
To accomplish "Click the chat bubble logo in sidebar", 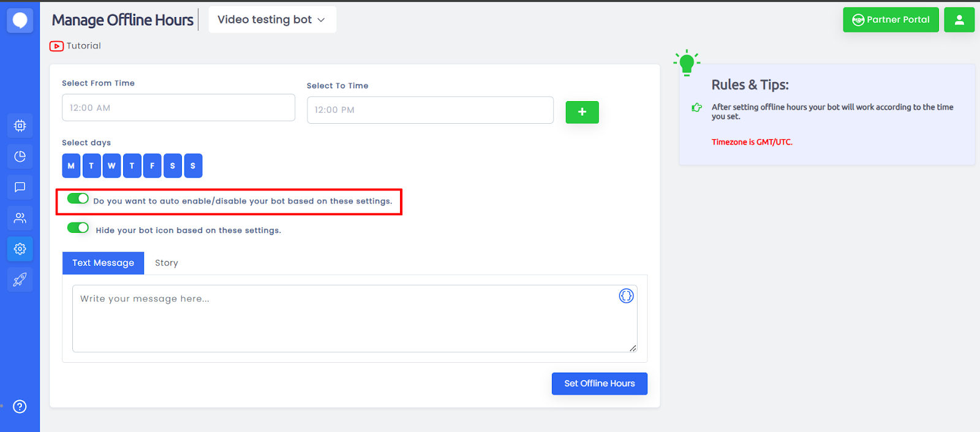I will click(20, 20).
